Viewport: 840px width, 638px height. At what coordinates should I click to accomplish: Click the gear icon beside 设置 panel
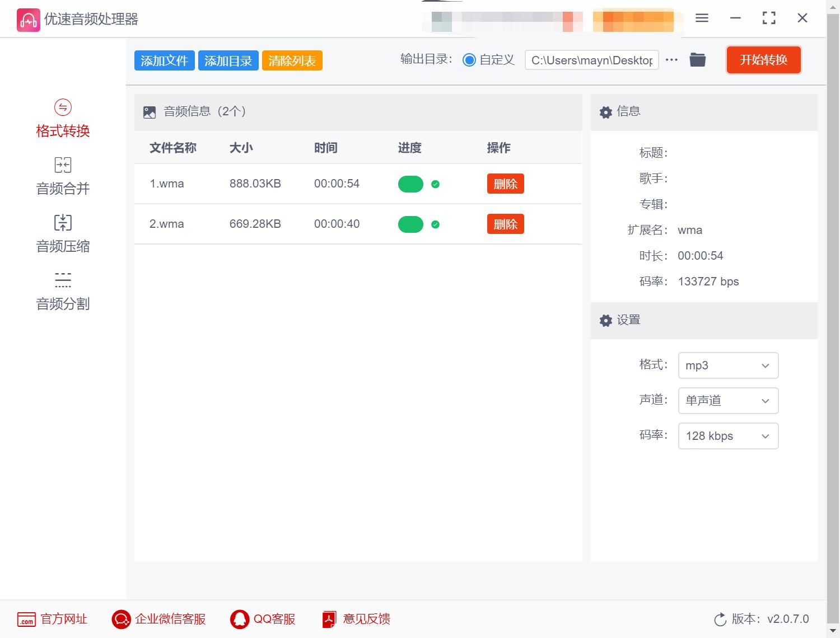click(605, 321)
